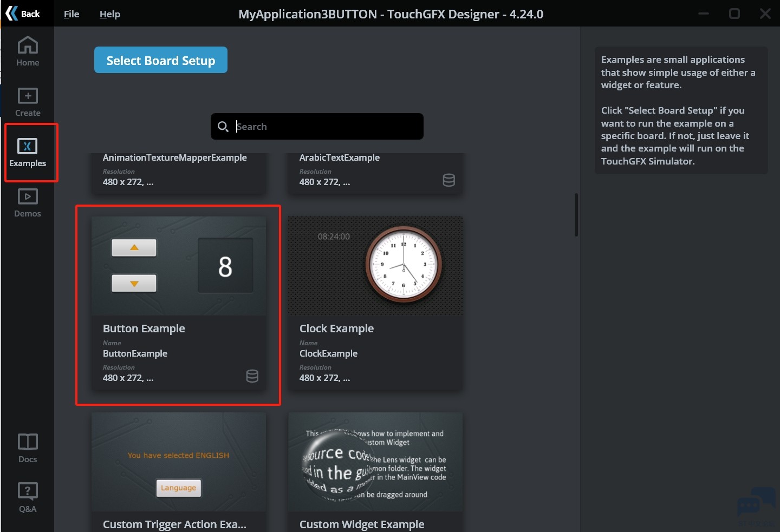Click the 480 x 272 resolution under ButtonExample
This screenshot has height=532, width=780.
[x=128, y=378]
